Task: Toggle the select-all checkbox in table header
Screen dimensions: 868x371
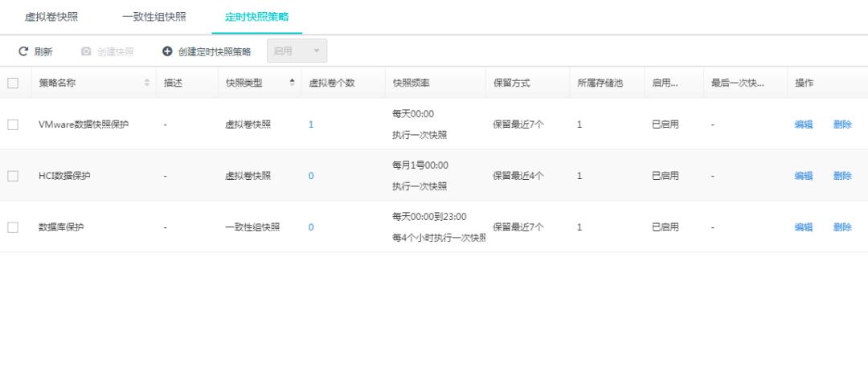Action: 13,83
